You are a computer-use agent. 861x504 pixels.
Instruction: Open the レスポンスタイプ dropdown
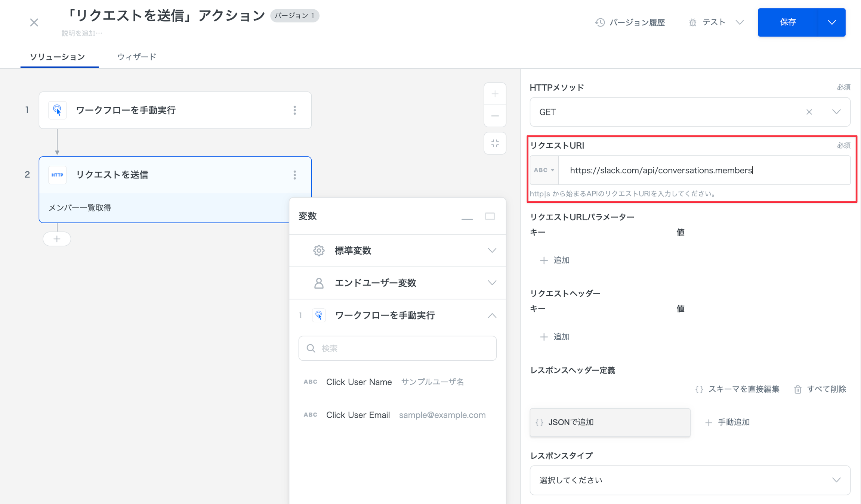tap(836, 480)
